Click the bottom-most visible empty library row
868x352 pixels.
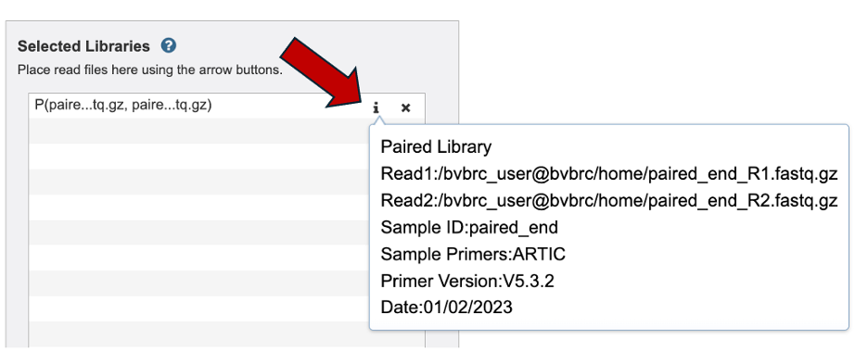pos(199,335)
